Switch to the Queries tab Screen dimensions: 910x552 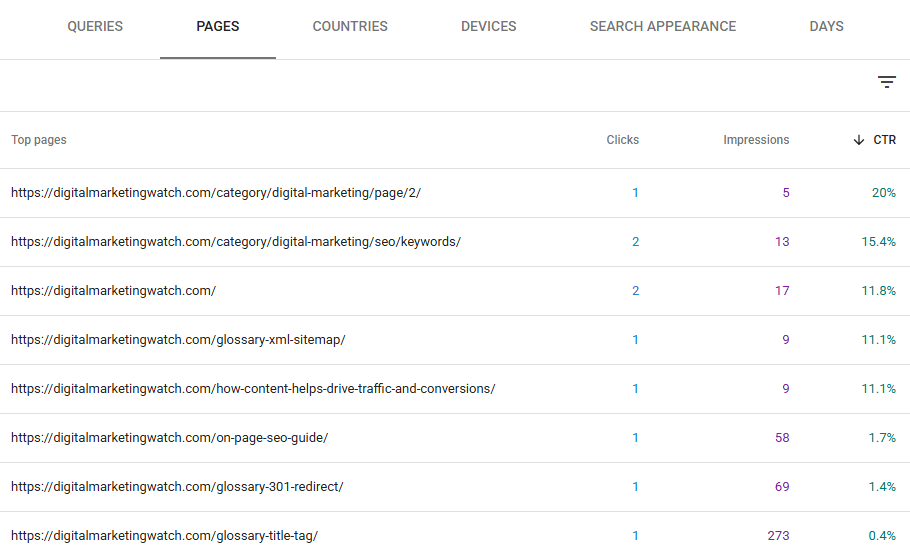[x=95, y=26]
